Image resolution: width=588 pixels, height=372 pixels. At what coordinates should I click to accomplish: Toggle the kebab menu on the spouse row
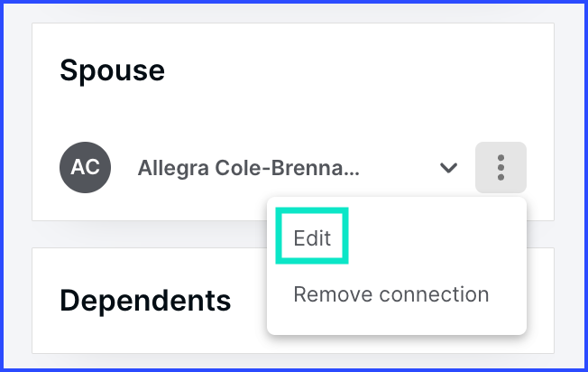pyautogui.click(x=501, y=167)
